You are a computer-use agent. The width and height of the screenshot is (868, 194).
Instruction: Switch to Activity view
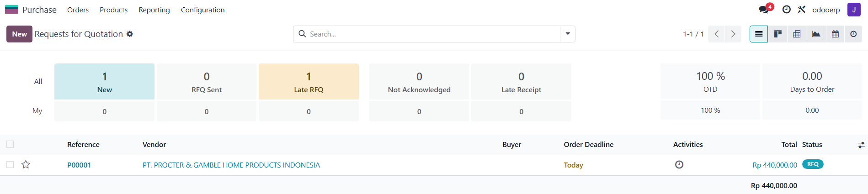[853, 34]
